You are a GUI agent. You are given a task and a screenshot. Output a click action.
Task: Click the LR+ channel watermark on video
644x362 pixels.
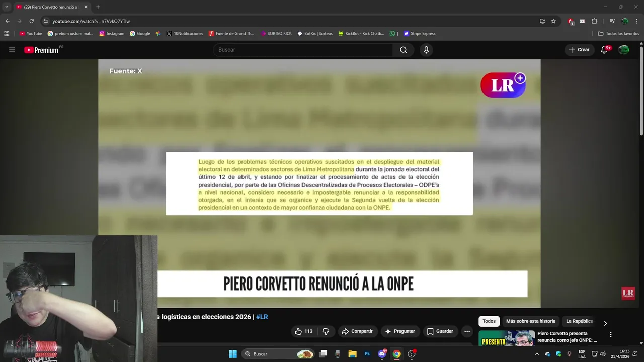tap(503, 85)
